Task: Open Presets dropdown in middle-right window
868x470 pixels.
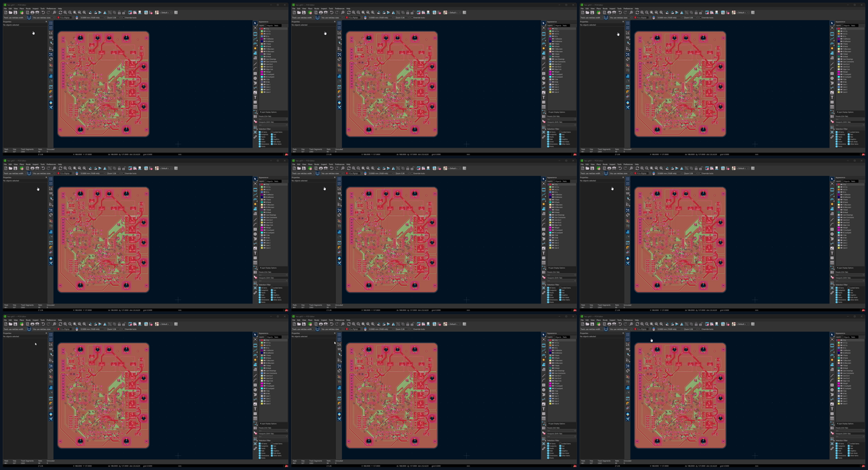Action: 850,275
